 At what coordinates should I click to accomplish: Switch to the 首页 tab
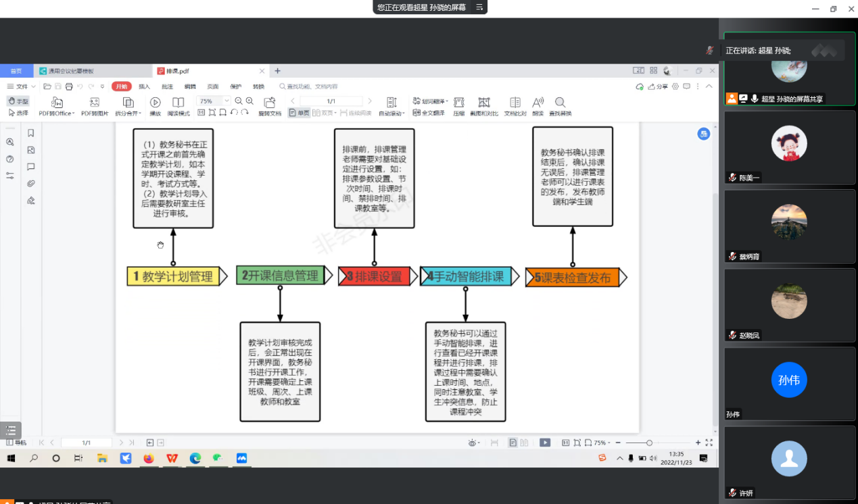(x=16, y=71)
